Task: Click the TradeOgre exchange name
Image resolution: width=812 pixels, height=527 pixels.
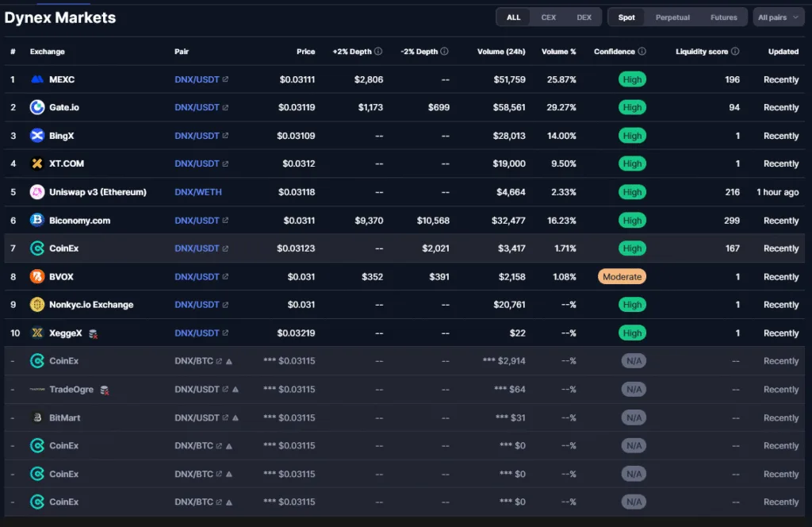Action: coord(71,389)
